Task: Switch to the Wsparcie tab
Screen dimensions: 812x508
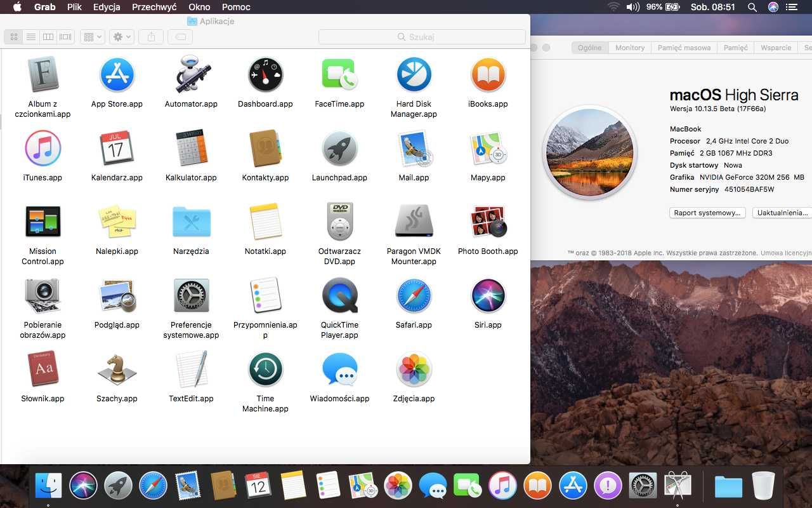Action: [x=776, y=48]
